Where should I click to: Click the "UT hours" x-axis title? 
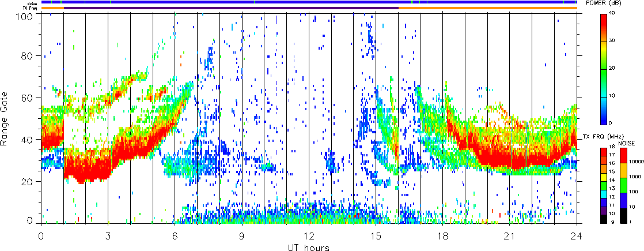click(308, 247)
